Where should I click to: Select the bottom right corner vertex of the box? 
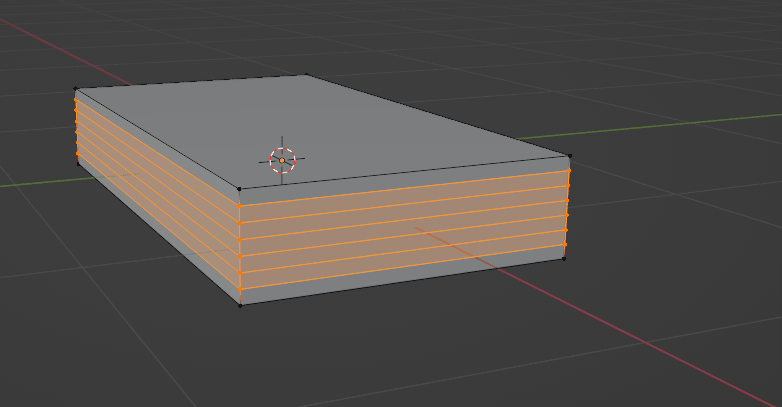coord(564,258)
